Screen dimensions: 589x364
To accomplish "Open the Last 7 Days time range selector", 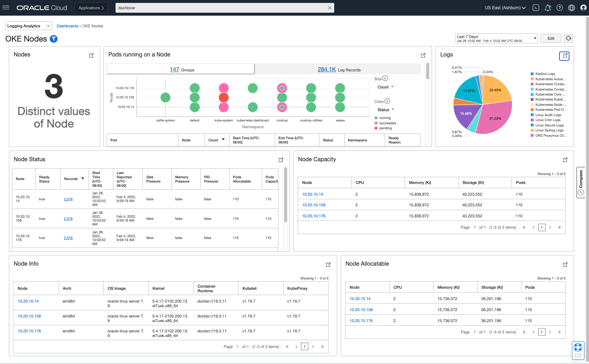I will tap(496, 38).
